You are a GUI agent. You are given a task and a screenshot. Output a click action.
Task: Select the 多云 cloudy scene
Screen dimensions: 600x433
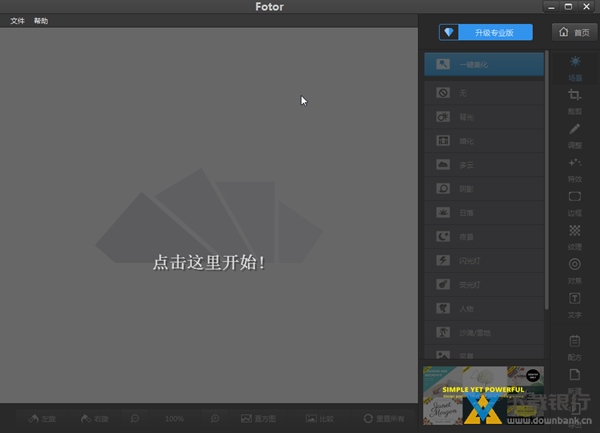point(484,165)
